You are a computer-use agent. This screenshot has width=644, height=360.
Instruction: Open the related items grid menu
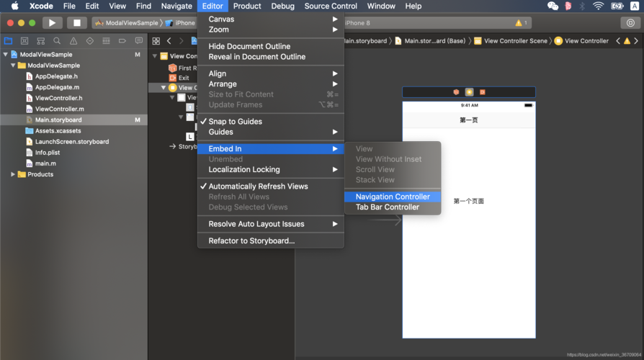156,40
